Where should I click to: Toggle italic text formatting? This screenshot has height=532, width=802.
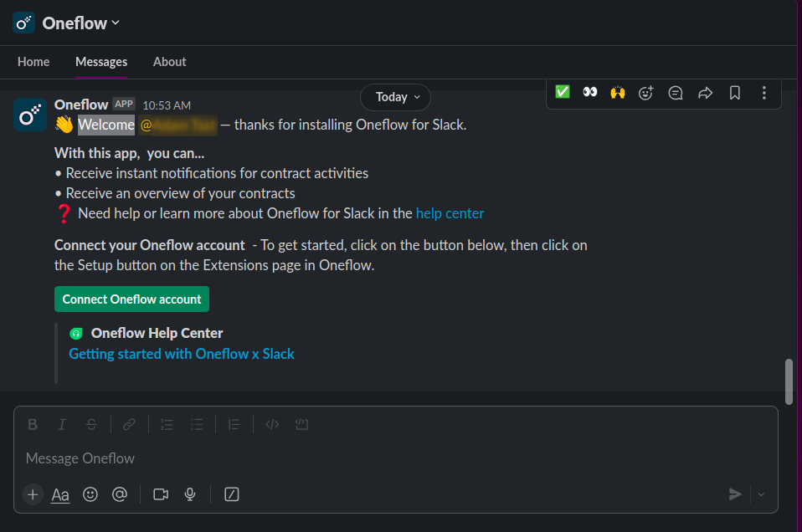click(61, 424)
